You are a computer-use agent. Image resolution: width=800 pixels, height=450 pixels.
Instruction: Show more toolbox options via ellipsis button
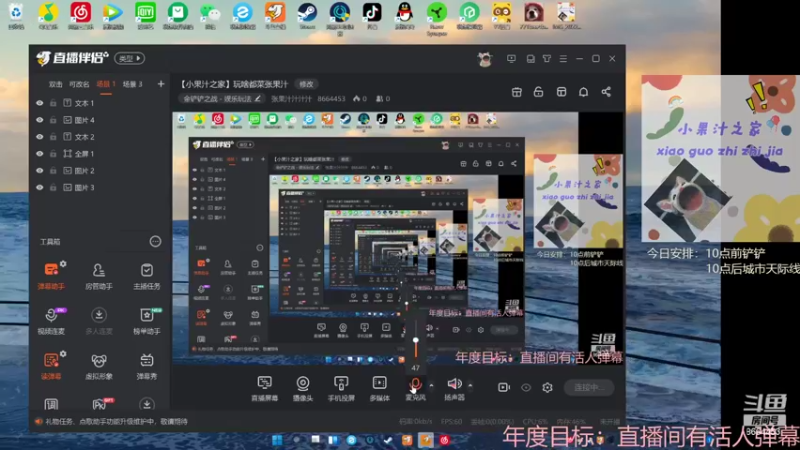point(155,241)
